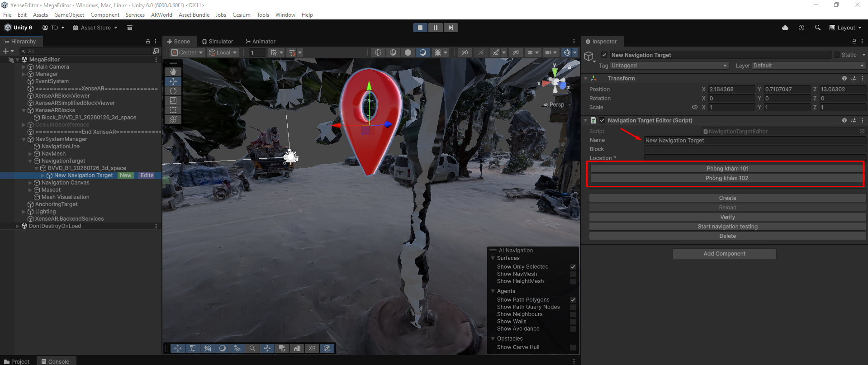Open the ARWorld menu
Screen dimensions: 868x365
(161, 15)
